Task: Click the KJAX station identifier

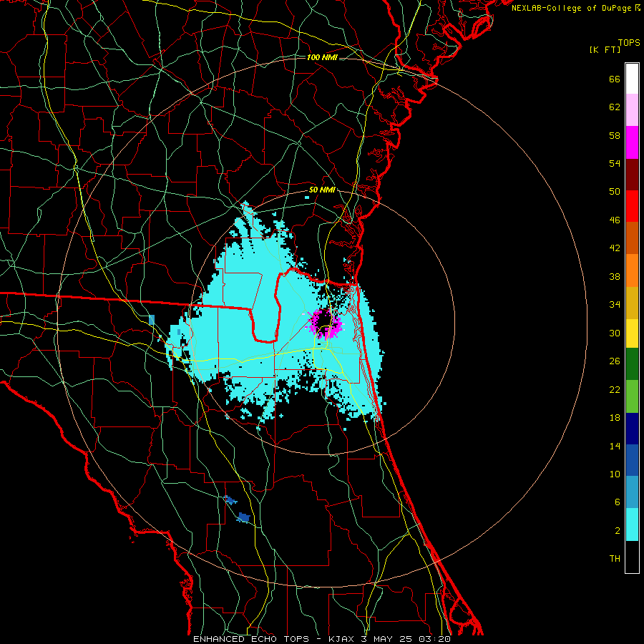Action: (x=343, y=639)
